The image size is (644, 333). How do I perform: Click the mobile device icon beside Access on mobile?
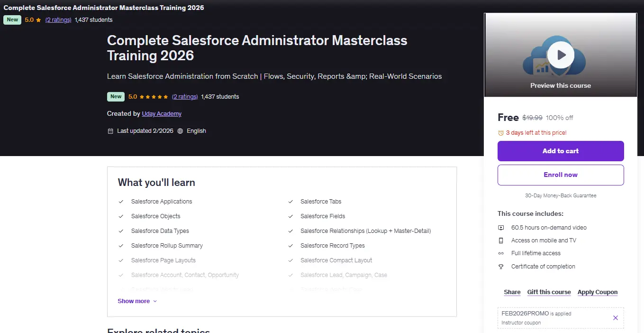(x=501, y=240)
